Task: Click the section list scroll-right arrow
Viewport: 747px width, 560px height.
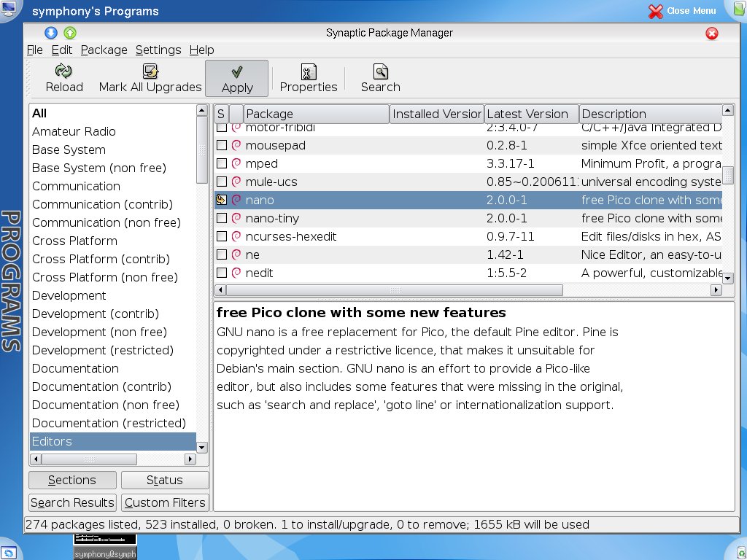Action: click(x=190, y=459)
